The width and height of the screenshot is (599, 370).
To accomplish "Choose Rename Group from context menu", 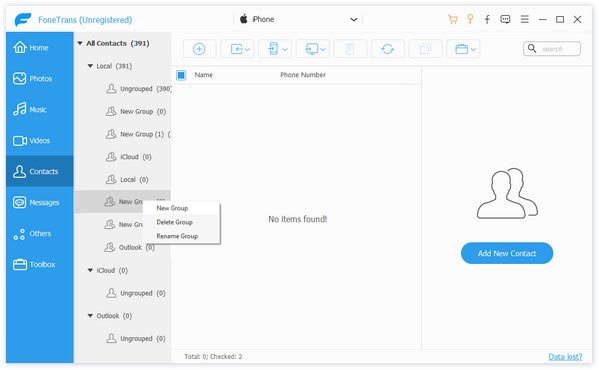I will point(181,236).
